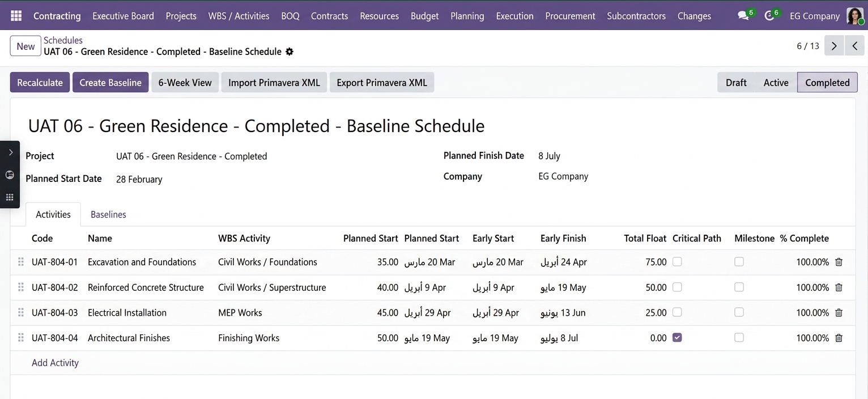Open the Contracts menu
868x399 pixels.
(x=329, y=16)
